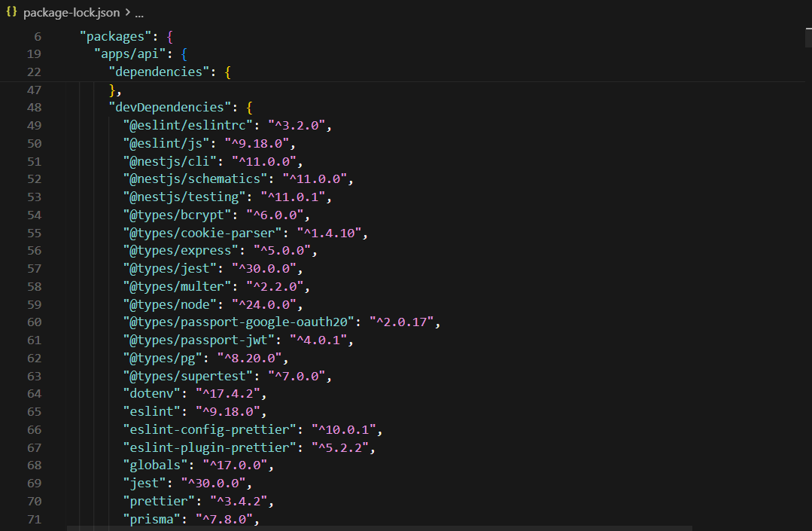Viewport: 812px width, 531px height.
Task: Click the "@types/bcrypt" entry
Action: click(217, 215)
